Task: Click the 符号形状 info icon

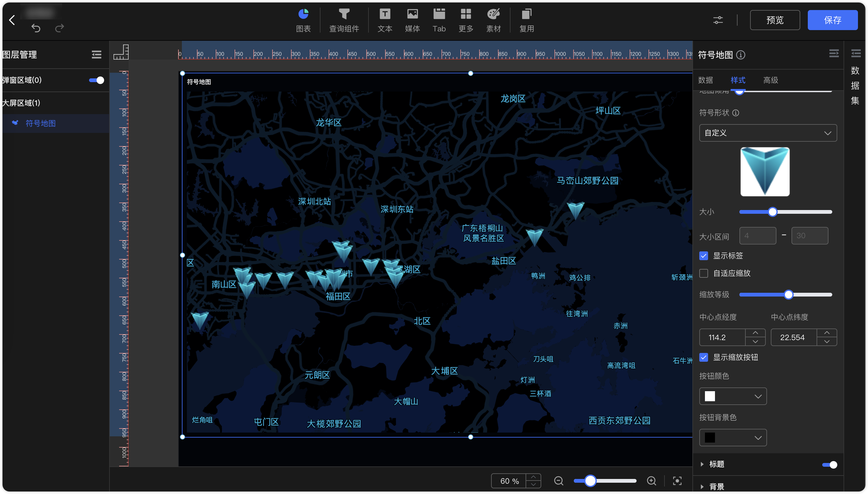Action: pyautogui.click(x=735, y=113)
